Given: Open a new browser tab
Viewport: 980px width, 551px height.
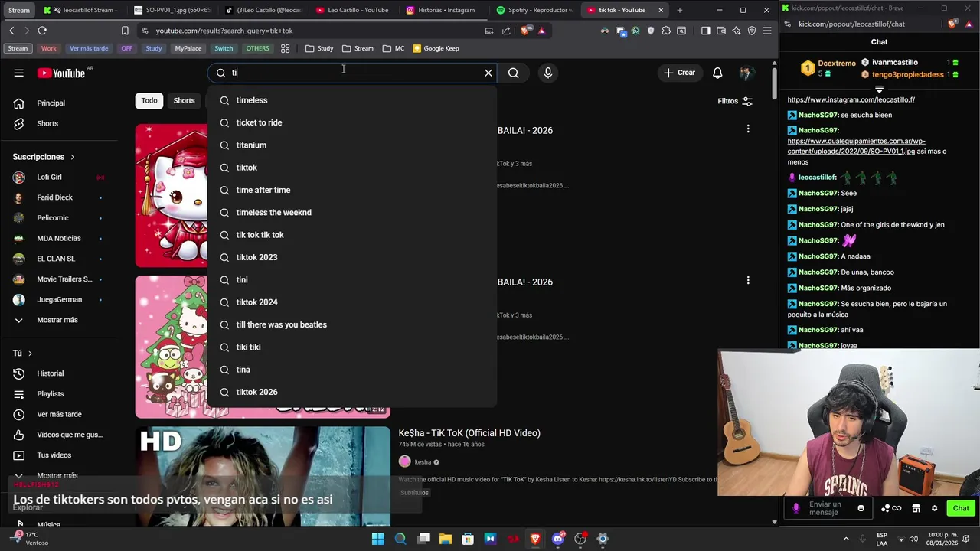Looking at the screenshot, I should pos(679,10).
